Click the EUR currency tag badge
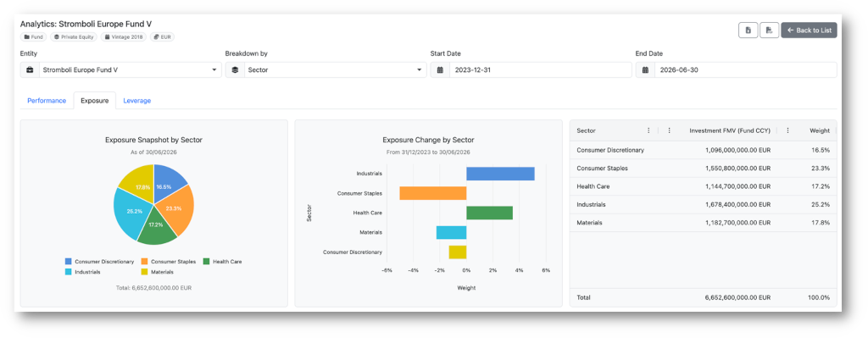This screenshot has width=868, height=338. (x=162, y=37)
